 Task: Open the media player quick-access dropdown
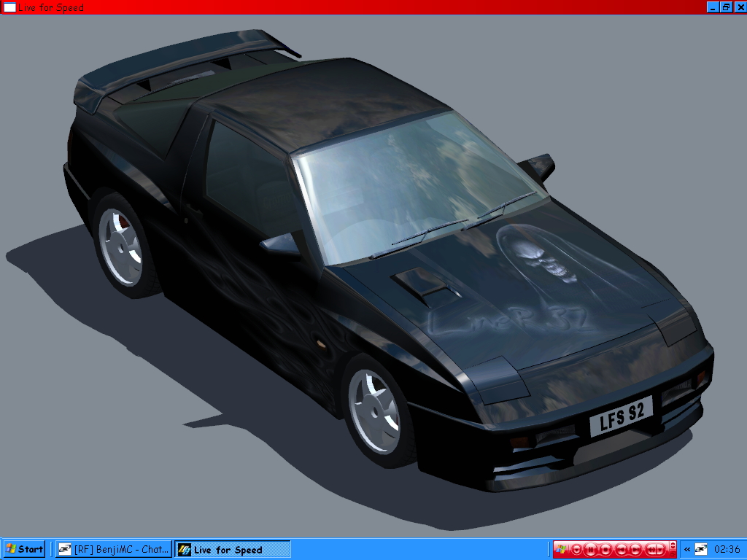coord(576,550)
